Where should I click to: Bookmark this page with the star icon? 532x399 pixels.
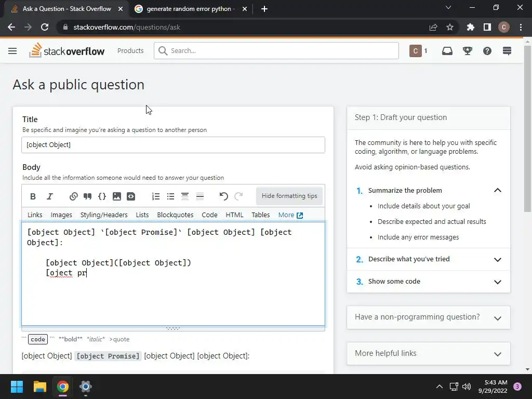[x=450, y=27]
